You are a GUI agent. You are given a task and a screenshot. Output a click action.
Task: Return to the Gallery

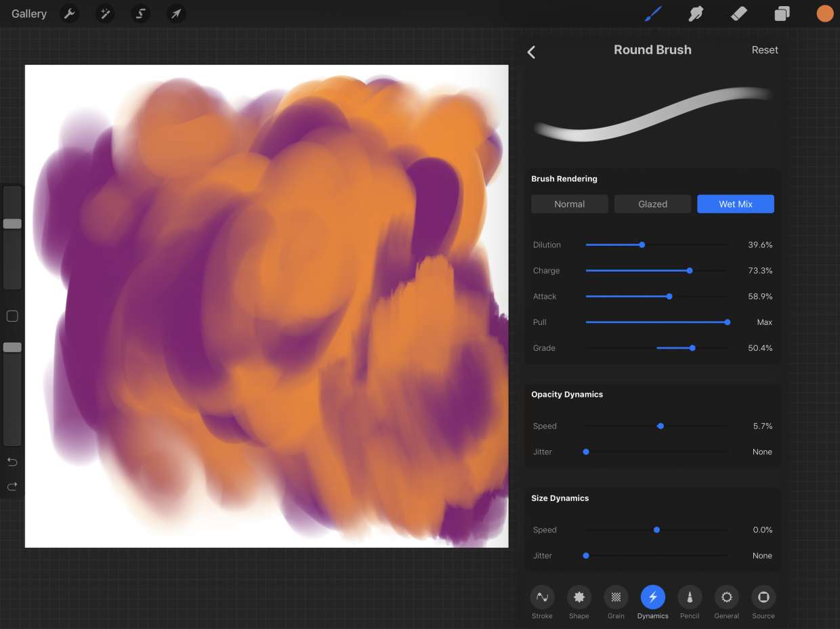[x=29, y=14]
